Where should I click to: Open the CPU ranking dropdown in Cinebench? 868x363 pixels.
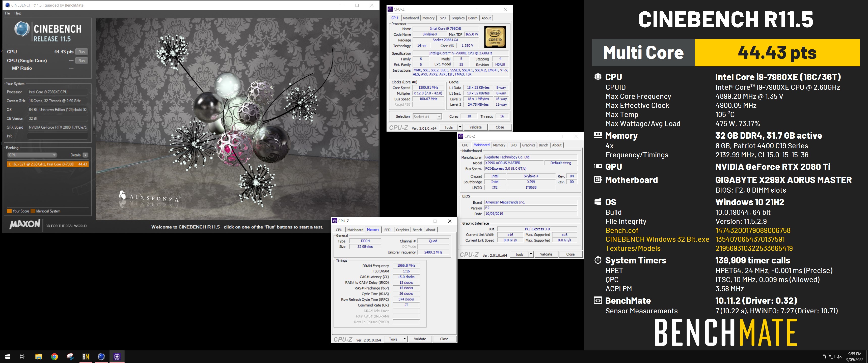(x=32, y=155)
